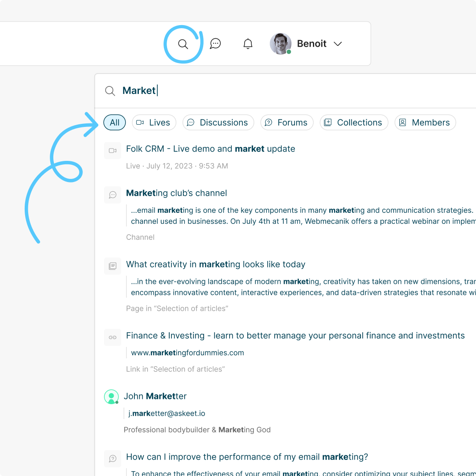The height and width of the screenshot is (476, 476).
Task: Open John Marketter member profile
Action: pyautogui.click(x=155, y=396)
